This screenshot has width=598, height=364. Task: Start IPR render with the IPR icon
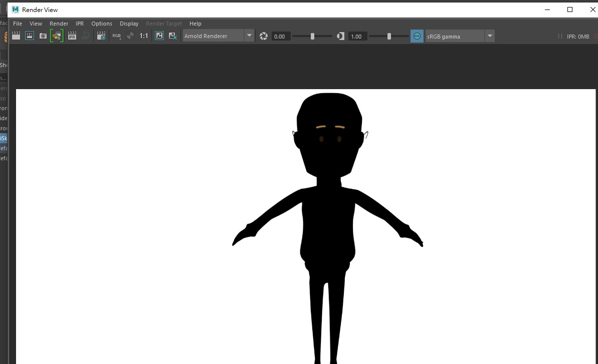pyautogui.click(x=72, y=36)
